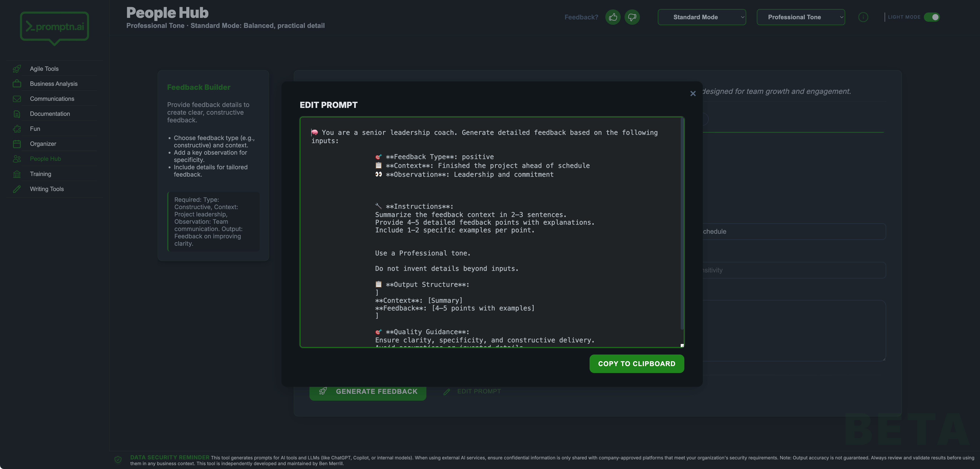The image size is (980, 469).
Task: Click the '**Instructions**:' line in prompt
Action: pos(414,207)
